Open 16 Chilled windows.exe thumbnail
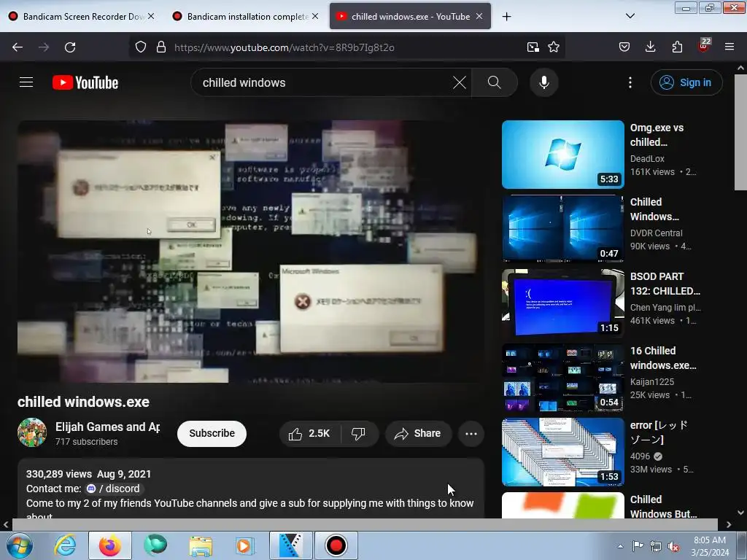The image size is (747, 560). 563,378
